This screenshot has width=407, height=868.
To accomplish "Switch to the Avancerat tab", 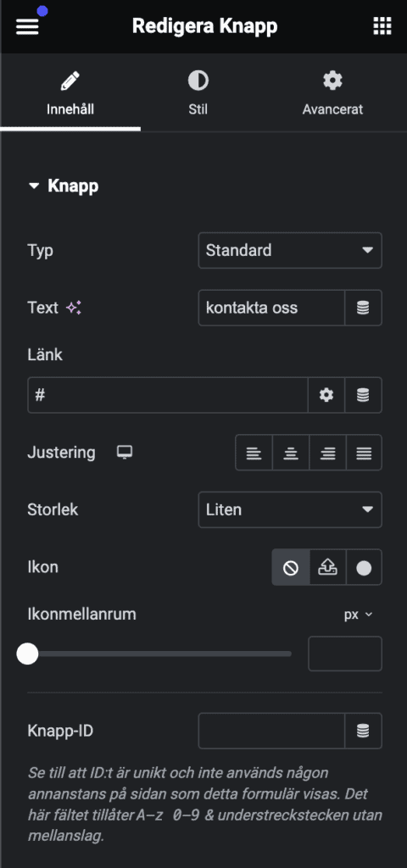I will pyautogui.click(x=332, y=93).
